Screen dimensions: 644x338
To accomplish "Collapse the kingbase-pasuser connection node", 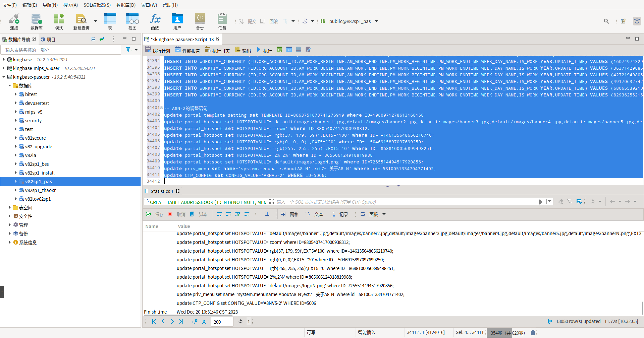I will (x=4, y=77).
